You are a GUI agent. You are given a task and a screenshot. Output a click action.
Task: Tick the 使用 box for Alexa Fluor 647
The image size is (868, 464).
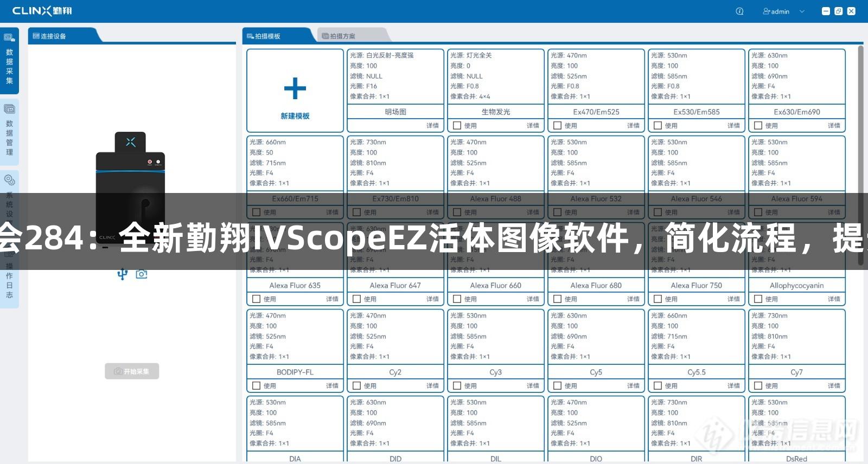(x=357, y=299)
